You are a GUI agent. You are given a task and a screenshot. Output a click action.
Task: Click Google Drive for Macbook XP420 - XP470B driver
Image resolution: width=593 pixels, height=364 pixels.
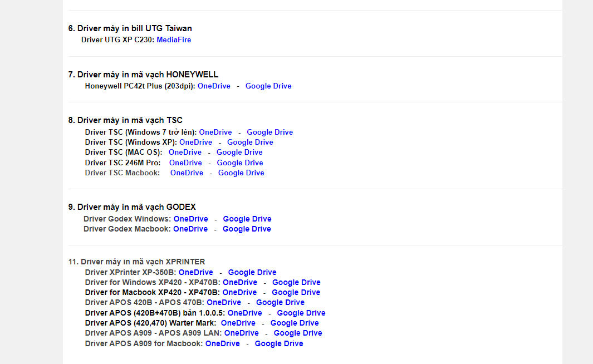[296, 292]
